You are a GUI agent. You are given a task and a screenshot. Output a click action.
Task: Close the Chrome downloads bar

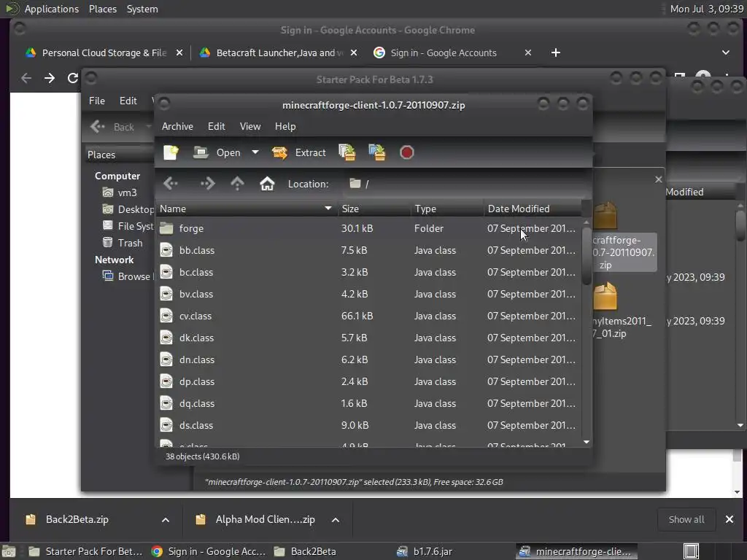pyautogui.click(x=729, y=519)
